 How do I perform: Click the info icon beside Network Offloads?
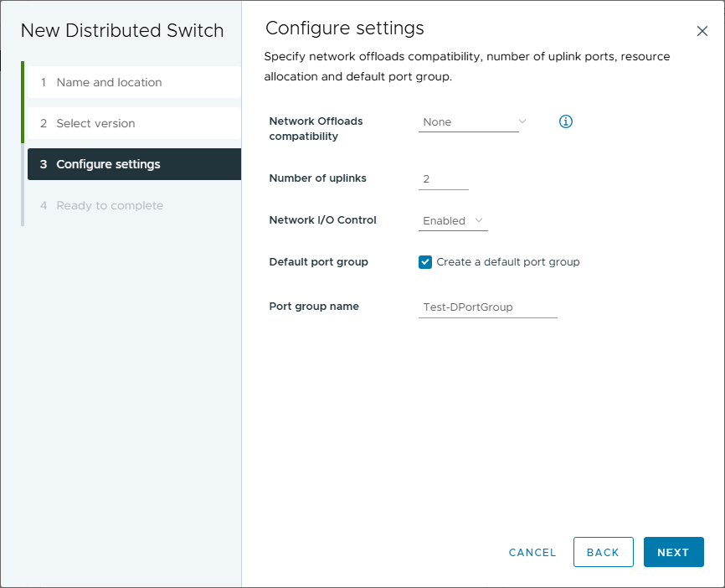pos(565,121)
